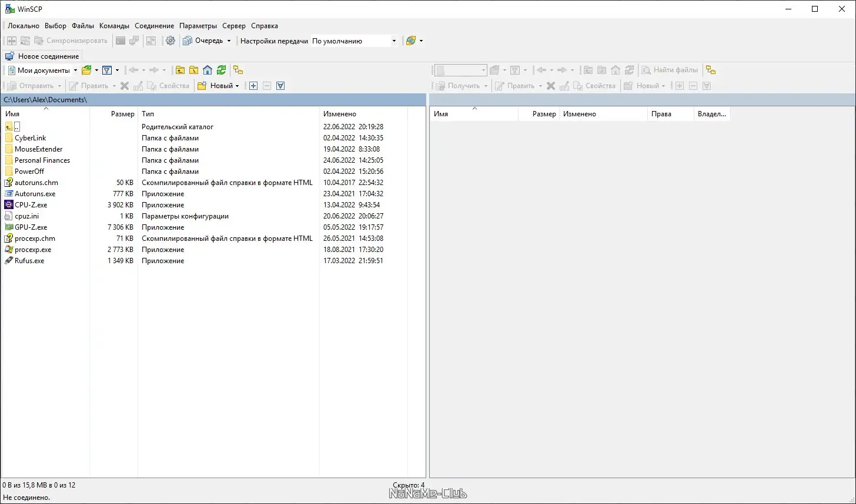This screenshot has height=504, width=856.
Task: Toggle the local directory tree icon
Action: tap(238, 70)
